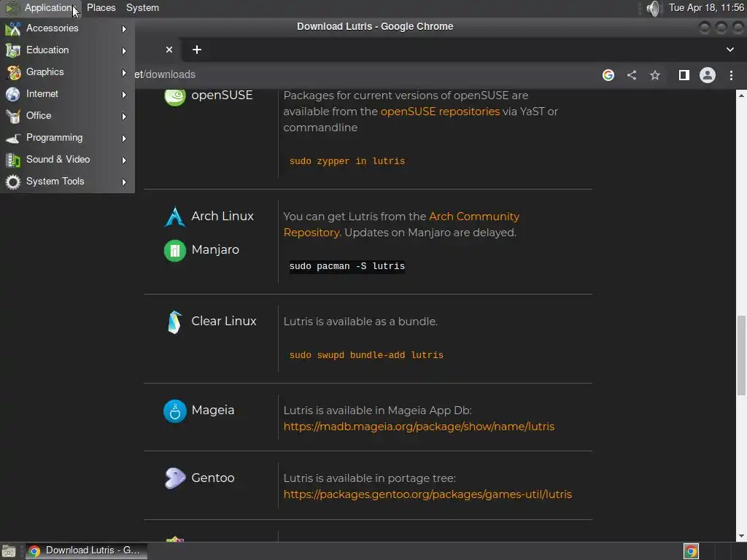
Task: Click the Chrome icon in bottom-right tray
Action: click(x=691, y=551)
